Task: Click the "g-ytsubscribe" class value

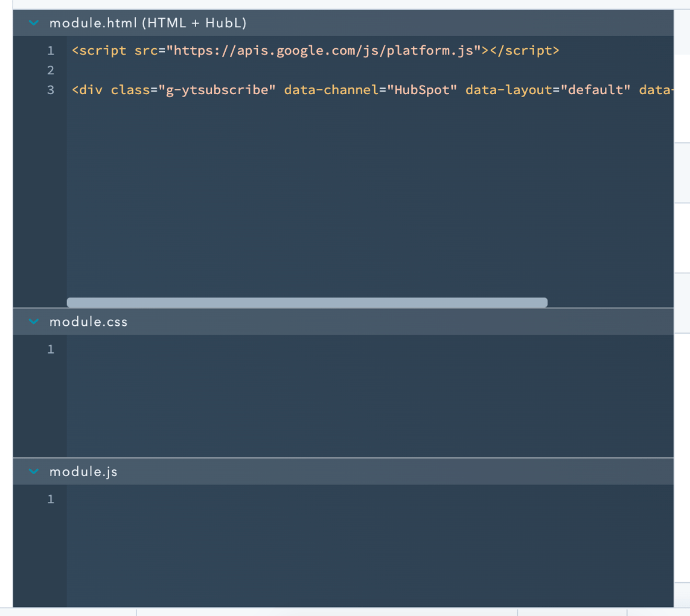Action: coord(217,90)
